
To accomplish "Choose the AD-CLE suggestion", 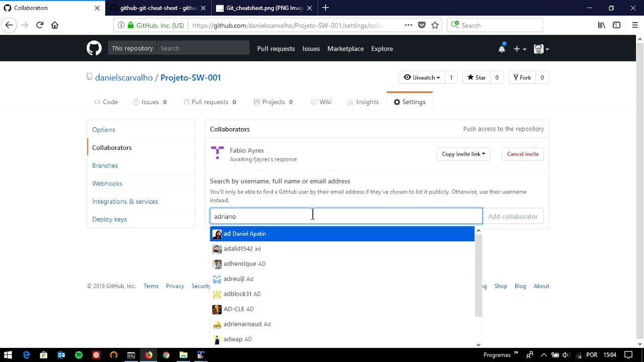I will pyautogui.click(x=342, y=309).
